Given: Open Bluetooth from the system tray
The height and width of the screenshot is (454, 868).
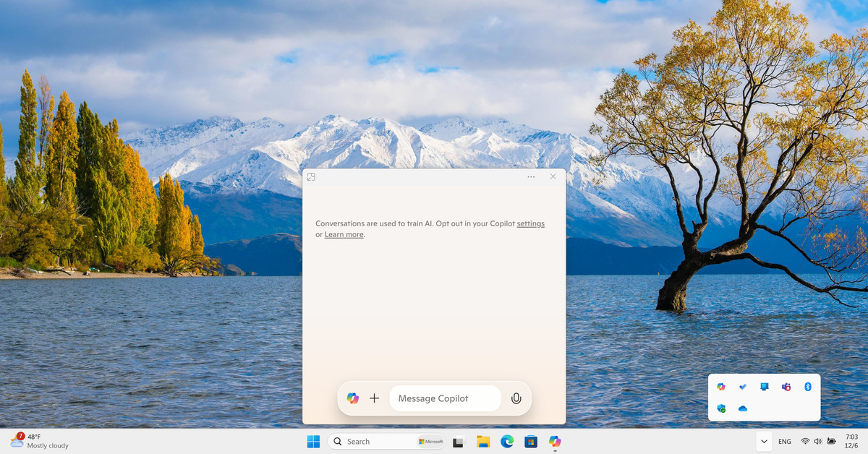Looking at the screenshot, I should pyautogui.click(x=808, y=387).
